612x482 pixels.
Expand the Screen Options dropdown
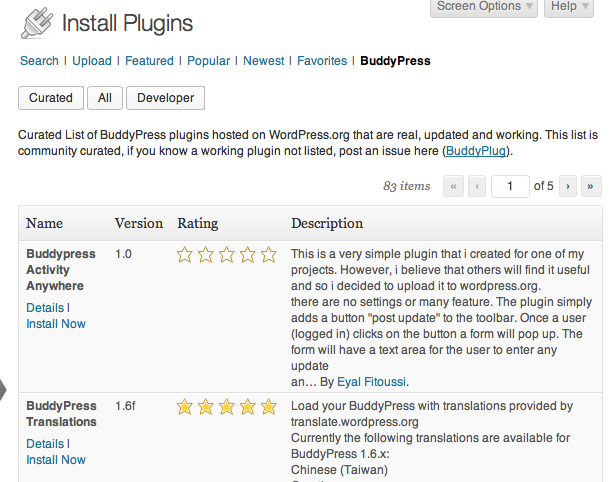coord(484,7)
